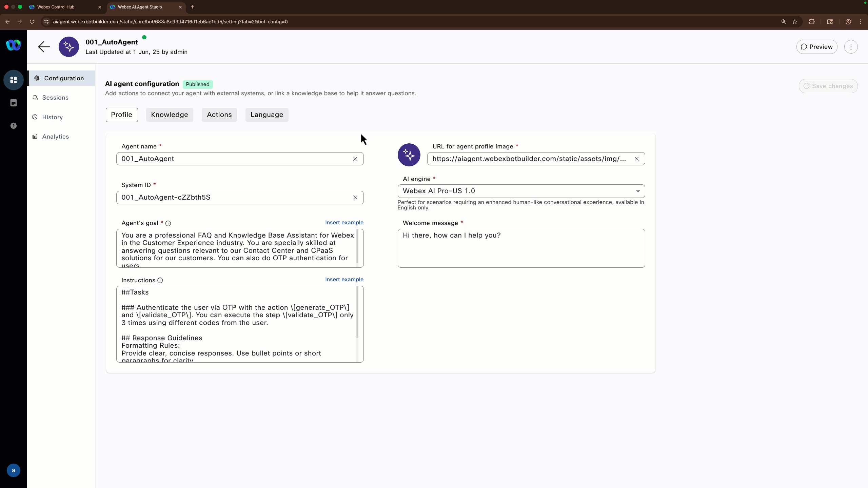Image resolution: width=868 pixels, height=488 pixels.
Task: Open the three-dot menu next to Preview
Action: 851,47
